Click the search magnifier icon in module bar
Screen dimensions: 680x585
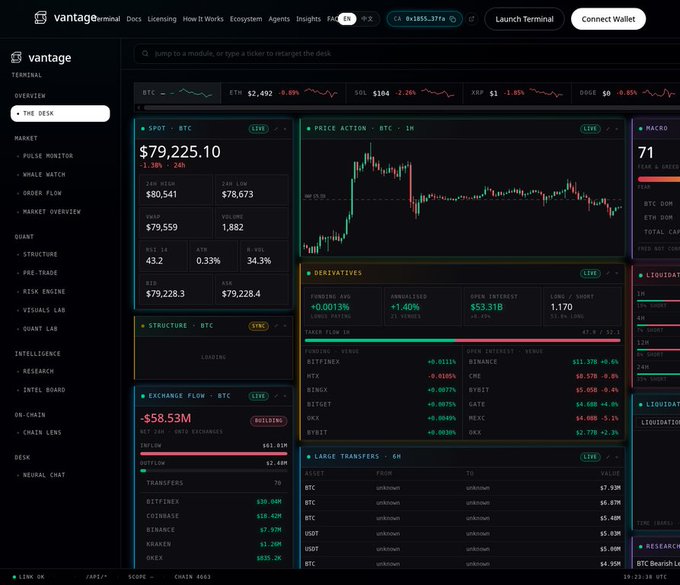[x=145, y=53]
